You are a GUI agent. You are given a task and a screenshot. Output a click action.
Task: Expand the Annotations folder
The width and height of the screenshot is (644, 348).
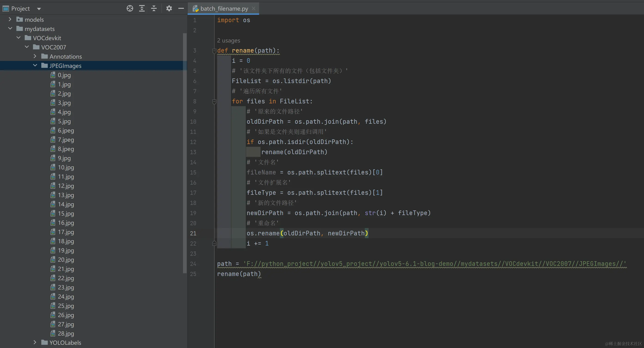click(x=35, y=57)
